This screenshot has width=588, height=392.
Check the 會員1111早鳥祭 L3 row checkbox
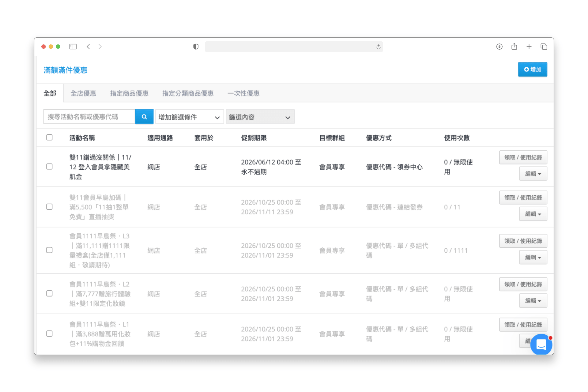coord(49,250)
